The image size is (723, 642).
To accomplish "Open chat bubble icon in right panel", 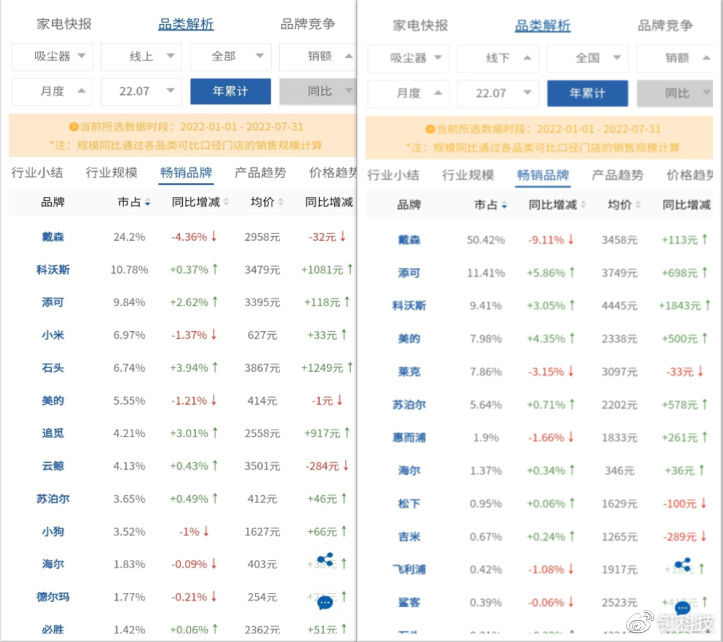I will (x=682, y=608).
